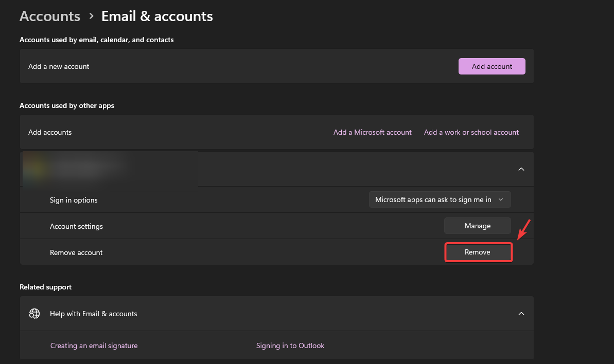Open the Sign in options dropdown
The height and width of the screenshot is (364, 614).
point(440,199)
